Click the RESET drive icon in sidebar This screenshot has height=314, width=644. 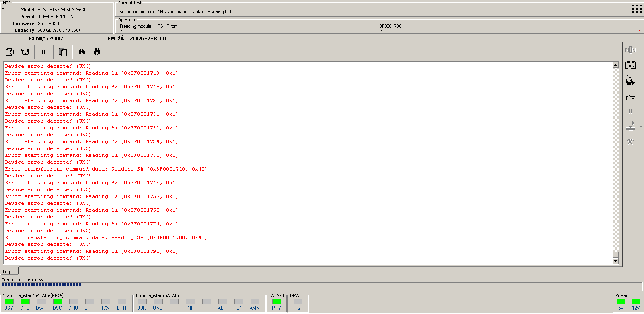tap(630, 81)
